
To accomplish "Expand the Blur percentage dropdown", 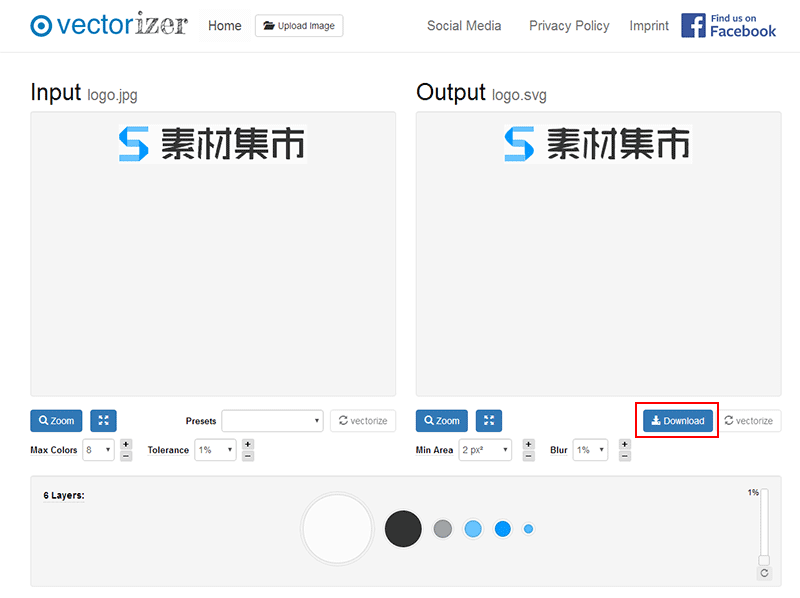I will click(590, 450).
